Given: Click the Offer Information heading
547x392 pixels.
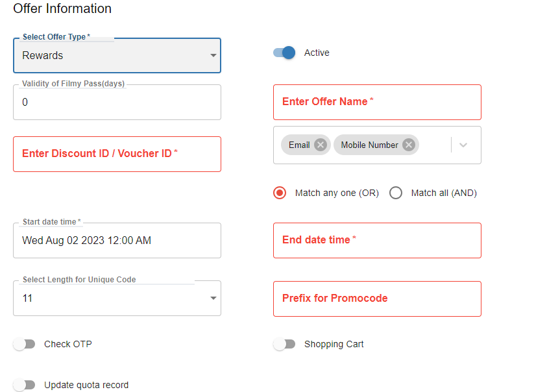Looking at the screenshot, I should 62,9.
